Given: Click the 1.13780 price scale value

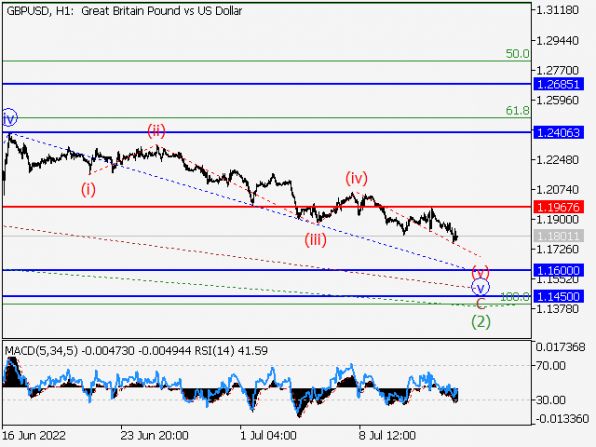Looking at the screenshot, I should tap(557, 308).
